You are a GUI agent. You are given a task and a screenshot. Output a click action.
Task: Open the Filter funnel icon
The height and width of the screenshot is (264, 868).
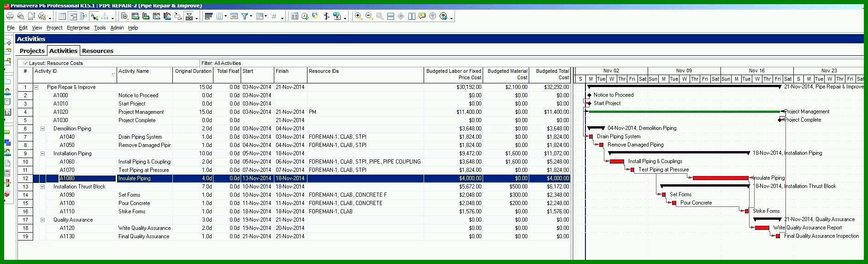(244, 16)
